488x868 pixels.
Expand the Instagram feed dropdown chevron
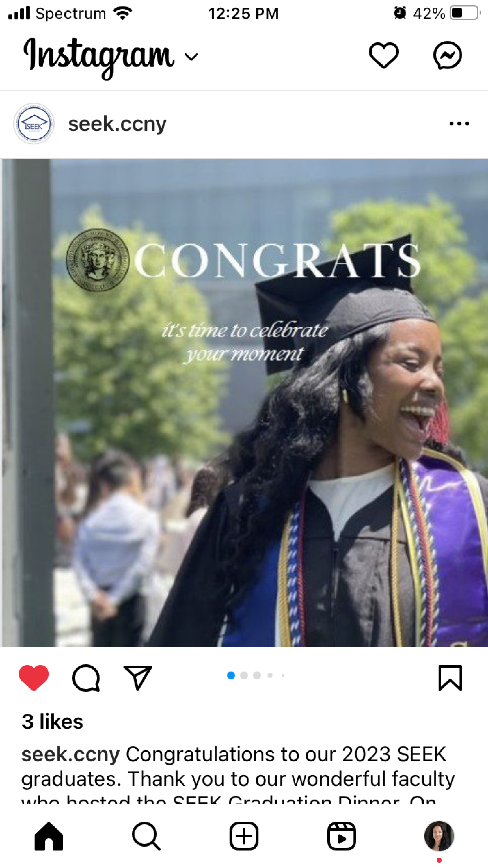point(191,57)
